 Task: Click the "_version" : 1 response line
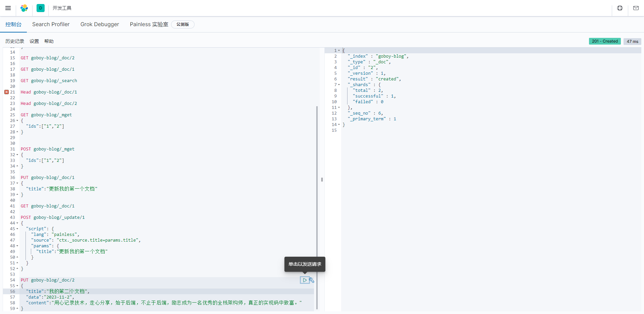coord(367,73)
